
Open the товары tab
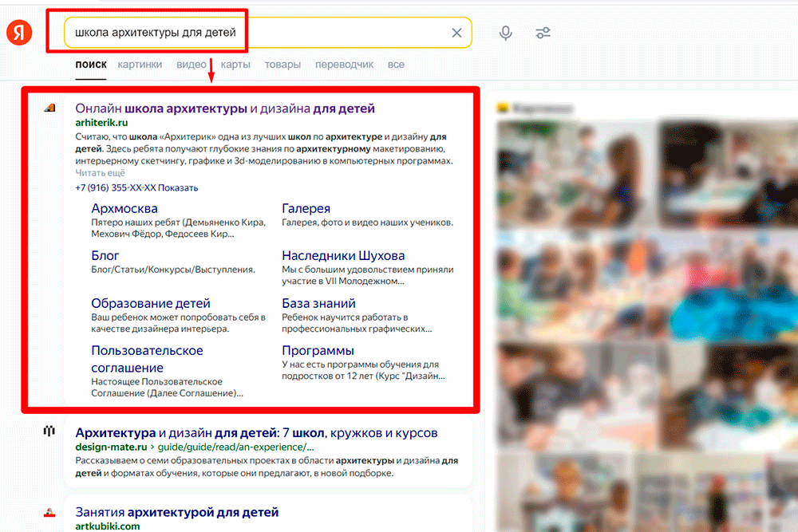(282, 65)
